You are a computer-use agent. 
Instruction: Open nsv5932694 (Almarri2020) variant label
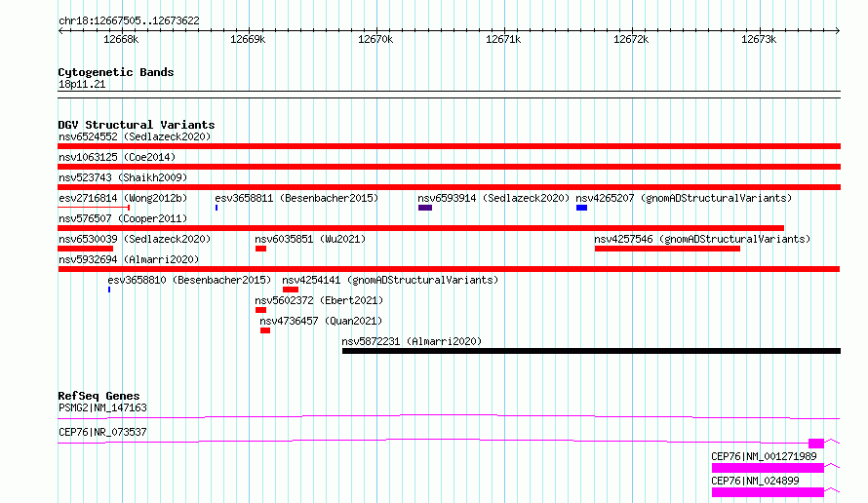(129, 259)
